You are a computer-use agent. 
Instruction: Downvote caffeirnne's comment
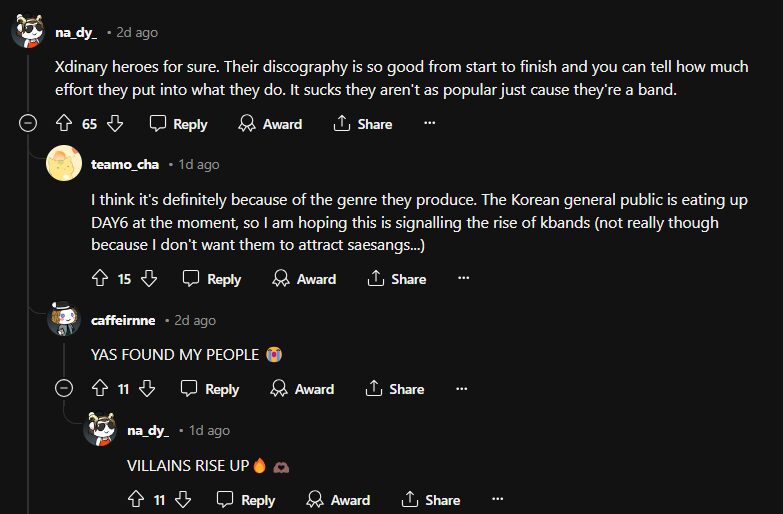[148, 389]
